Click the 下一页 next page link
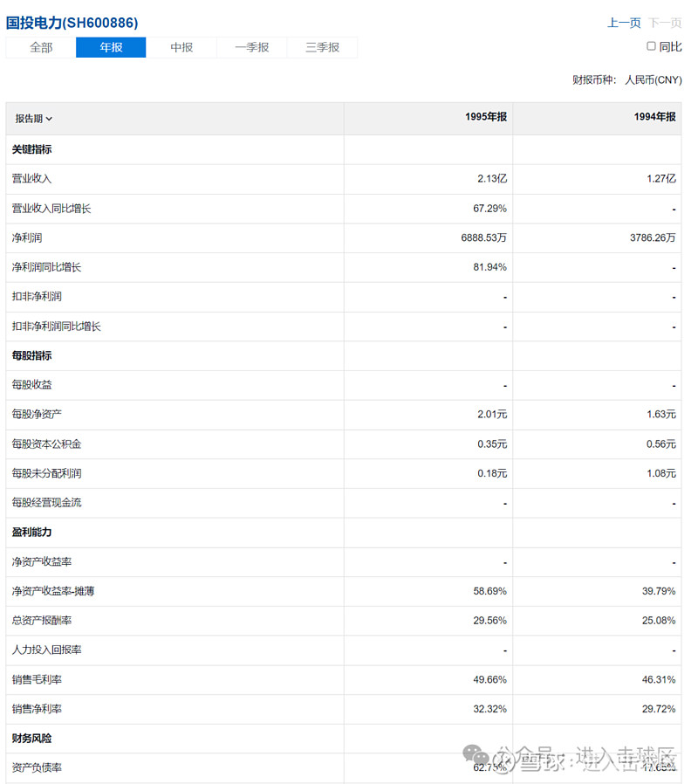698x784 pixels. click(665, 23)
